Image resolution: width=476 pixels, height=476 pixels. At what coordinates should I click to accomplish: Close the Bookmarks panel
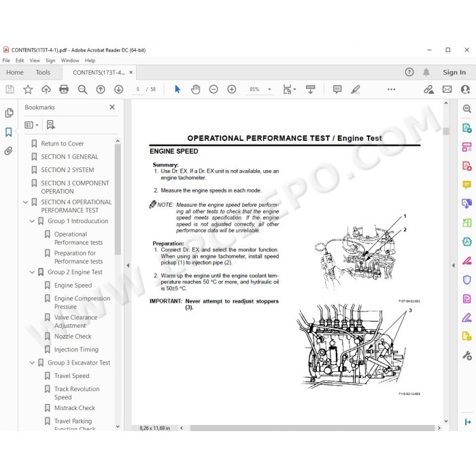(112, 107)
